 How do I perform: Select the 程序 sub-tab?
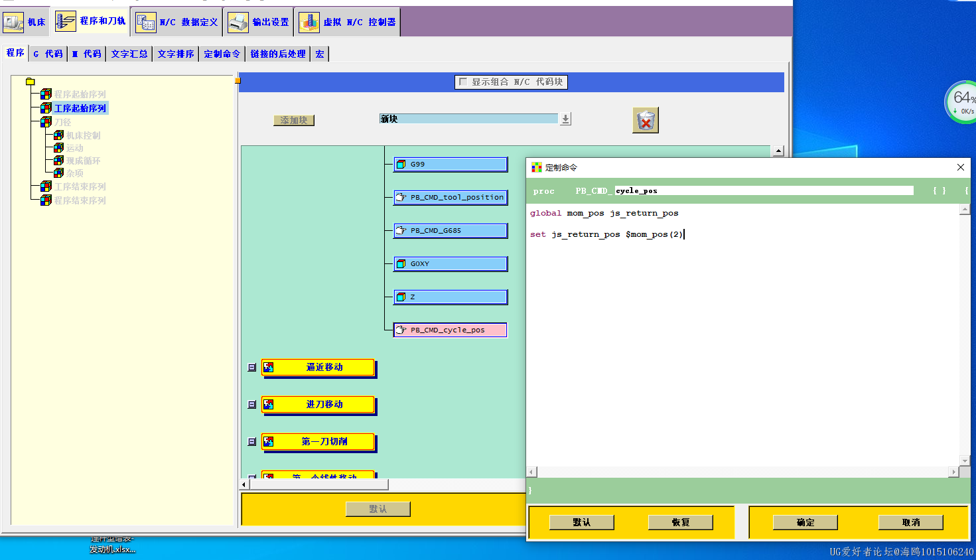tap(15, 53)
